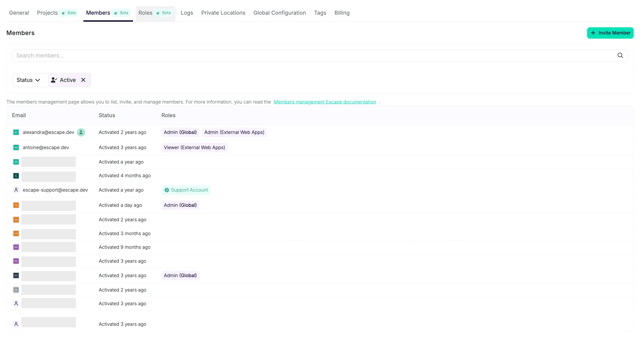Click the dark green C avatar
This screenshot has height=341, width=644.
(x=16, y=176)
